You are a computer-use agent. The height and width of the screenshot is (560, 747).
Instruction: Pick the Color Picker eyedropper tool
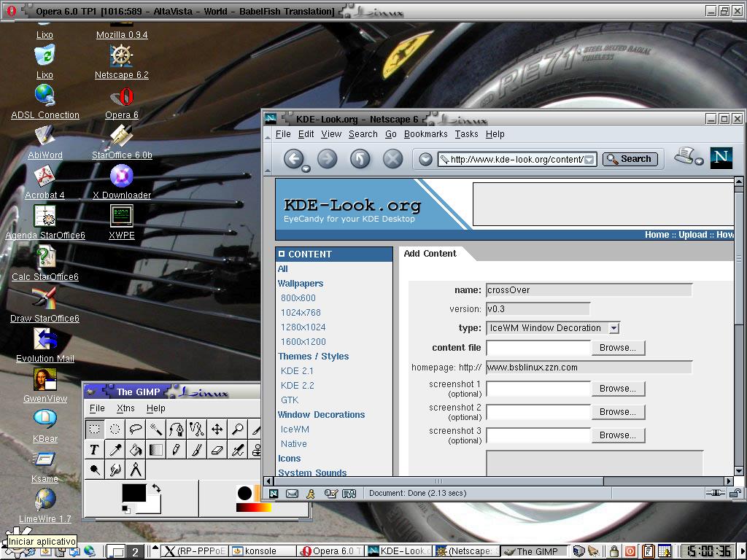(115, 449)
